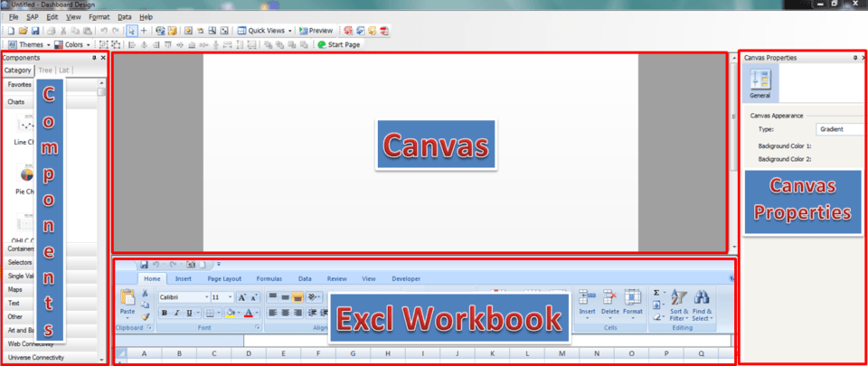This screenshot has width=868, height=366.
Task: Click the Find & Select binoculars icon
Action: point(702,297)
